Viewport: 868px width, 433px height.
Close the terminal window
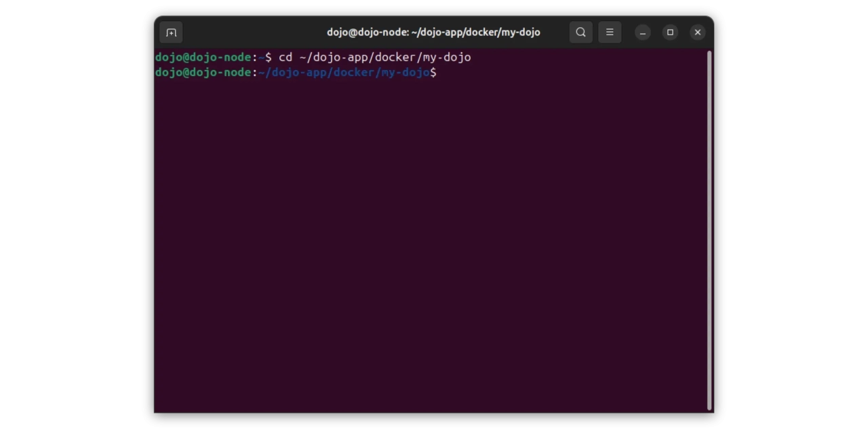[x=697, y=33]
